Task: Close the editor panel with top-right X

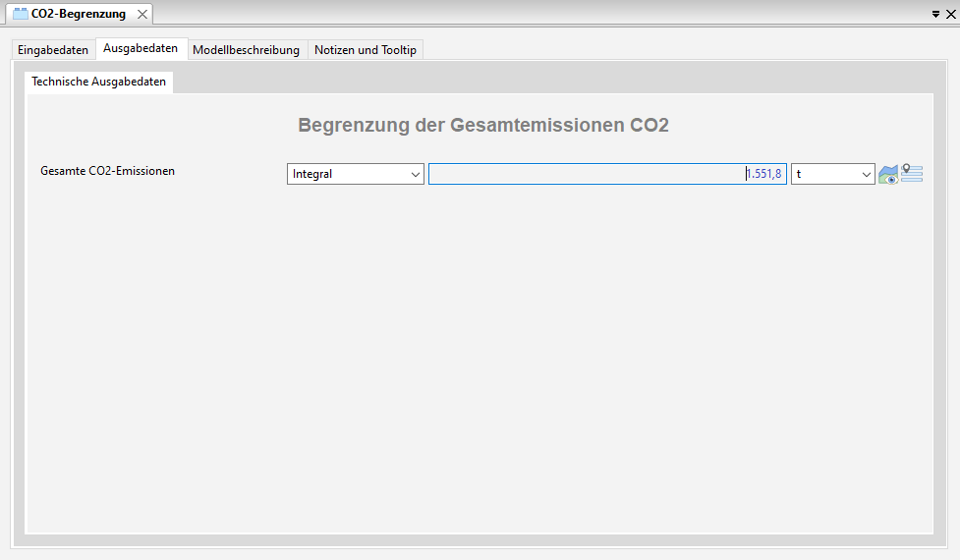Action: click(950, 15)
